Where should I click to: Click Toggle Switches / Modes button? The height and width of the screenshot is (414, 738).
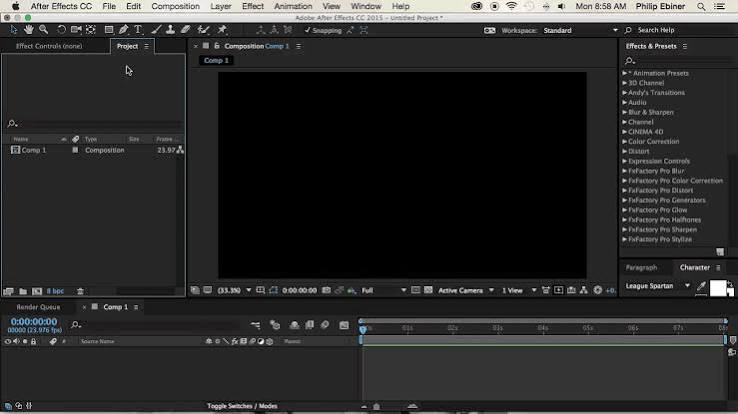(242, 406)
